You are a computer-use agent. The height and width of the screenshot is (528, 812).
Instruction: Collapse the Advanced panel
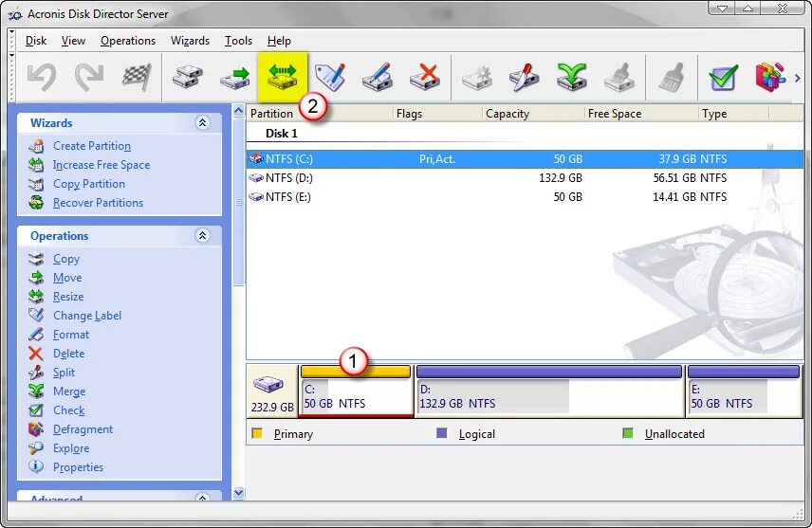coord(202,497)
